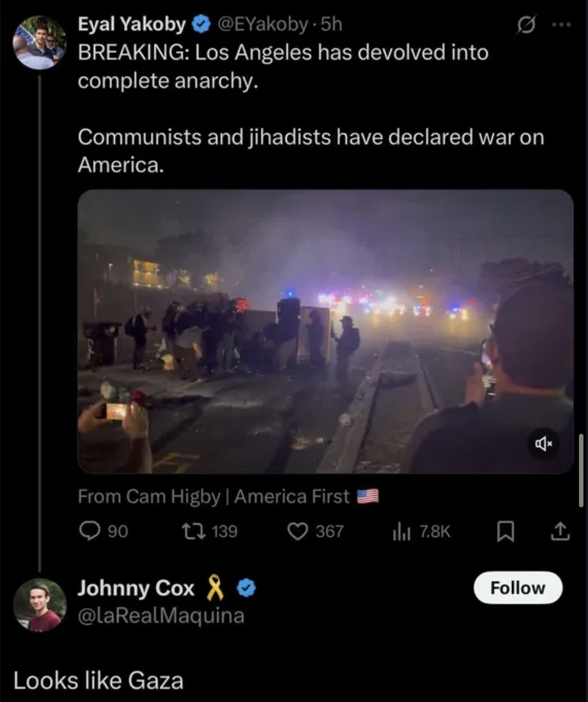588x702 pixels.
Task: Open the view count analytics icon
Action: point(402,531)
